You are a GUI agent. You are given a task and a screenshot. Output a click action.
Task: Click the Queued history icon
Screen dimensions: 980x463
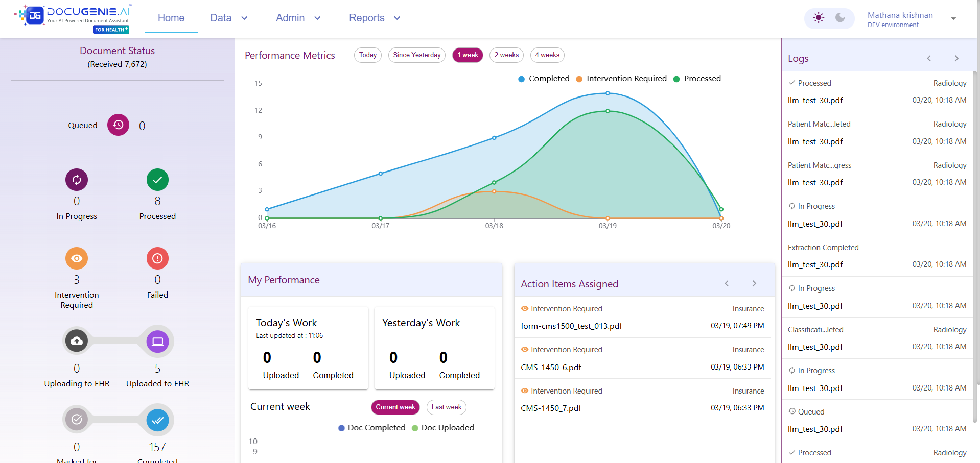point(118,125)
